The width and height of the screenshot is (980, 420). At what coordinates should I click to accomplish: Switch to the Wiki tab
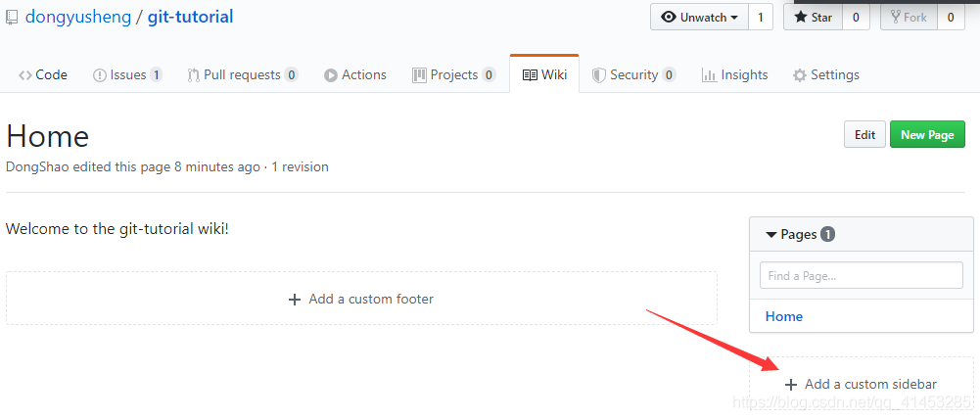tap(544, 75)
